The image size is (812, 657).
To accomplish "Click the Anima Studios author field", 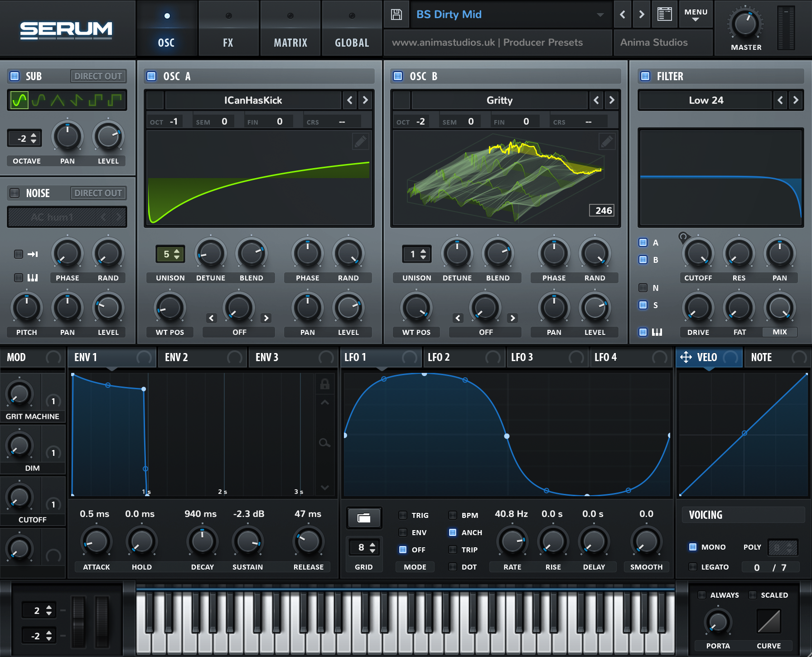I will 663,42.
